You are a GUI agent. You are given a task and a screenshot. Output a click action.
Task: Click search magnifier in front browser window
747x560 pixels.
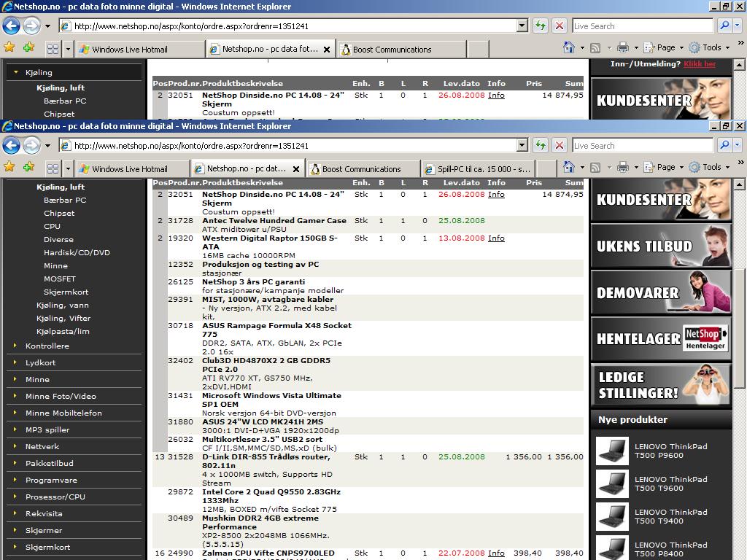[x=724, y=145]
